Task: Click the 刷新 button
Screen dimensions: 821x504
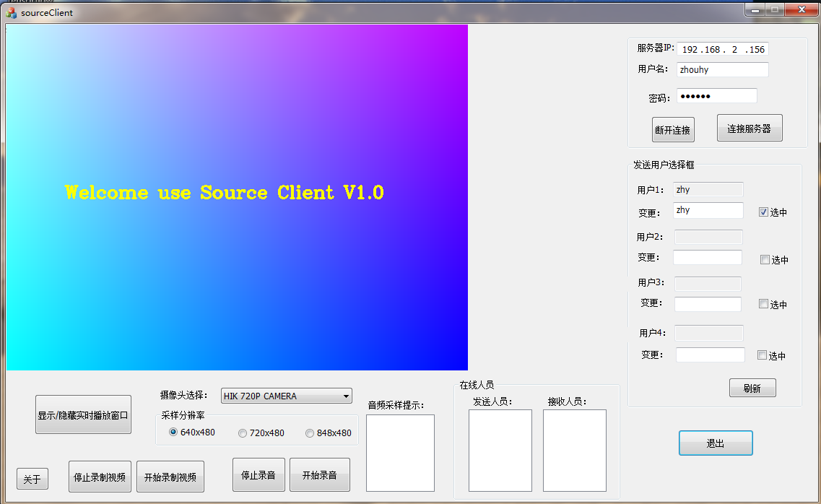Action: coord(752,388)
